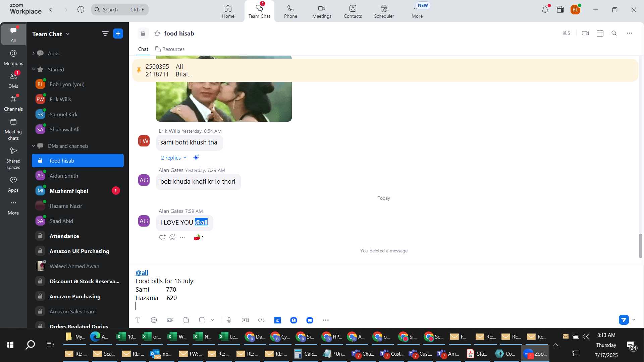This screenshot has height=362, width=644.
Task: Open the GIF picker
Action: 170,320
